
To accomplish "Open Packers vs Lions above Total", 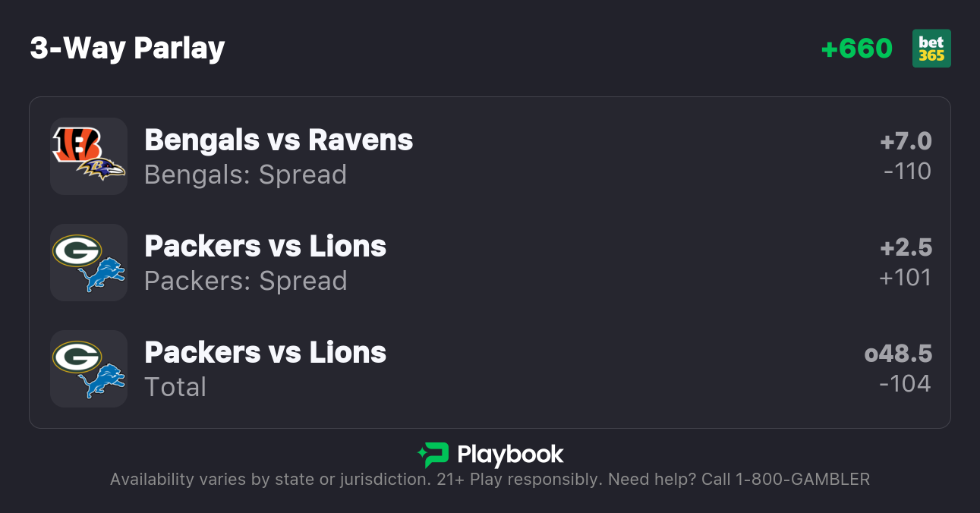I will point(265,353).
